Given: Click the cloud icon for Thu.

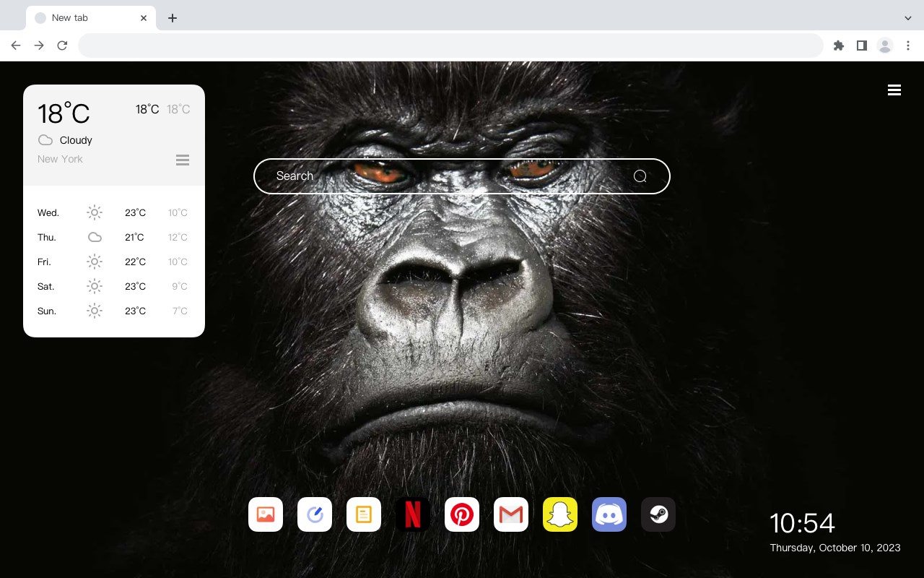Looking at the screenshot, I should [95, 237].
